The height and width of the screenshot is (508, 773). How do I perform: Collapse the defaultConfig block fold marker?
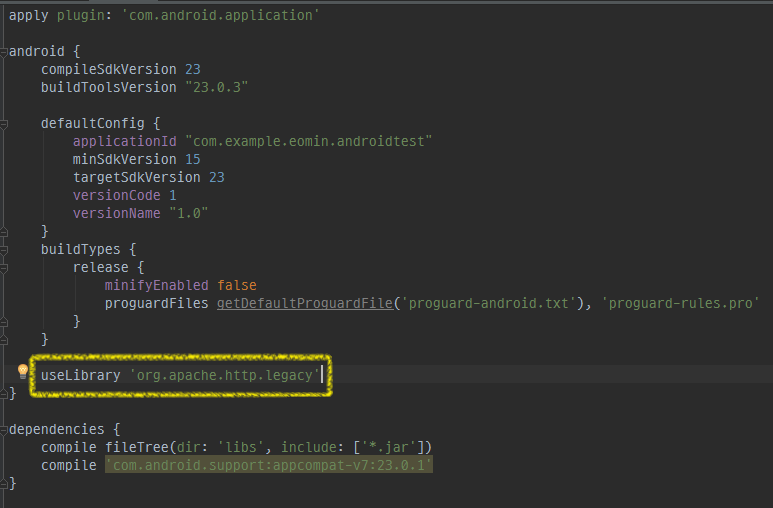coord(3,123)
